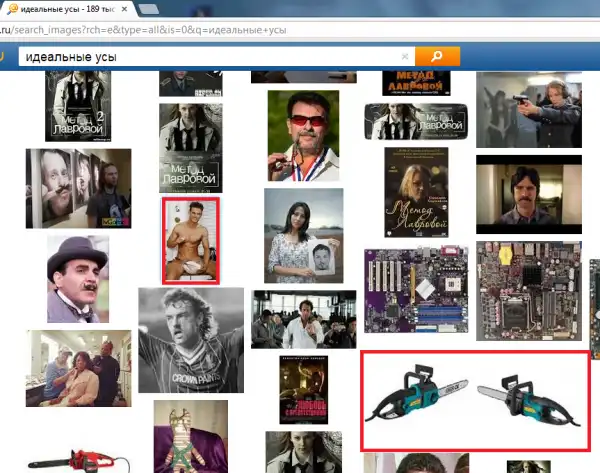This screenshot has height=473, width=600.
Task: Clear the search query with the X
Action: (405, 57)
